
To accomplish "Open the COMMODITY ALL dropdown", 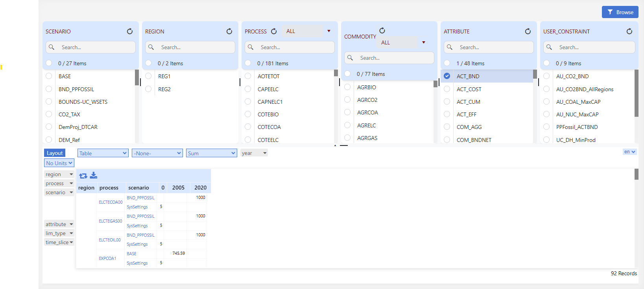I will coord(403,42).
